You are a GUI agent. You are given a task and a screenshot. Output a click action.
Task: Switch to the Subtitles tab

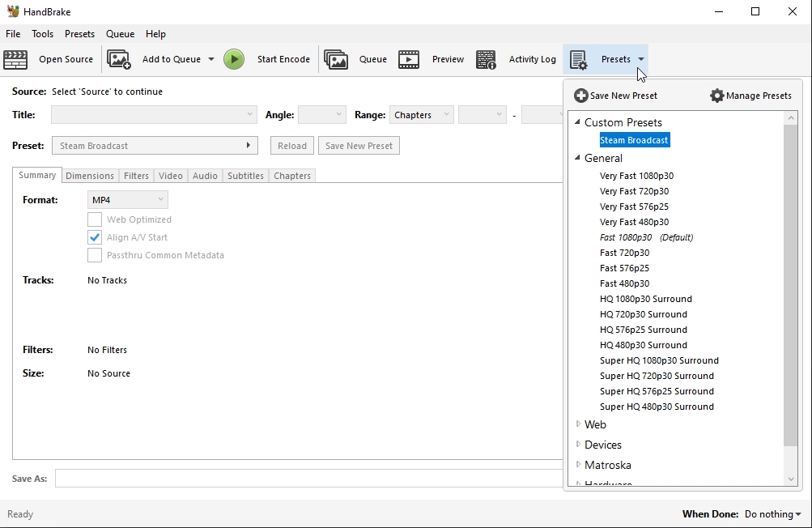coord(245,176)
